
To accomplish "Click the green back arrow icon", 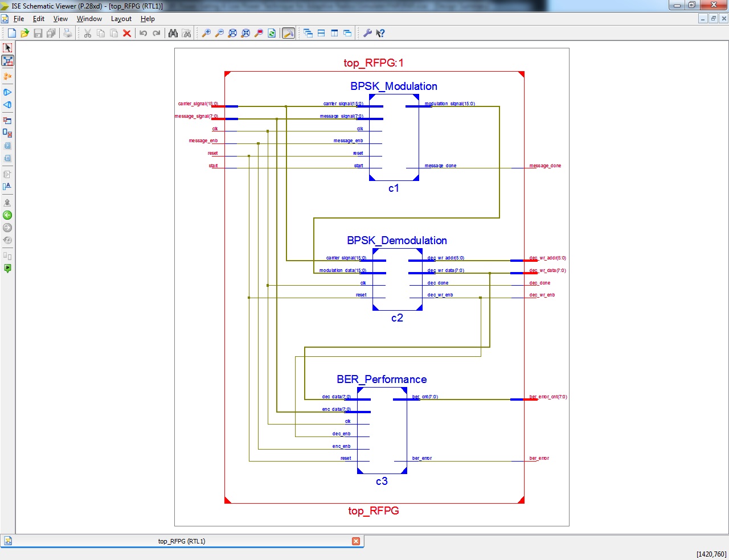I will (7, 215).
